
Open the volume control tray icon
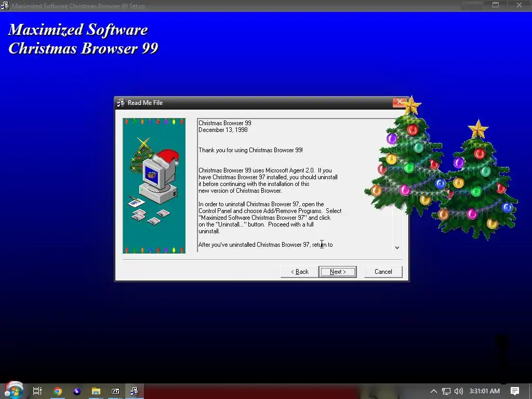point(458,391)
